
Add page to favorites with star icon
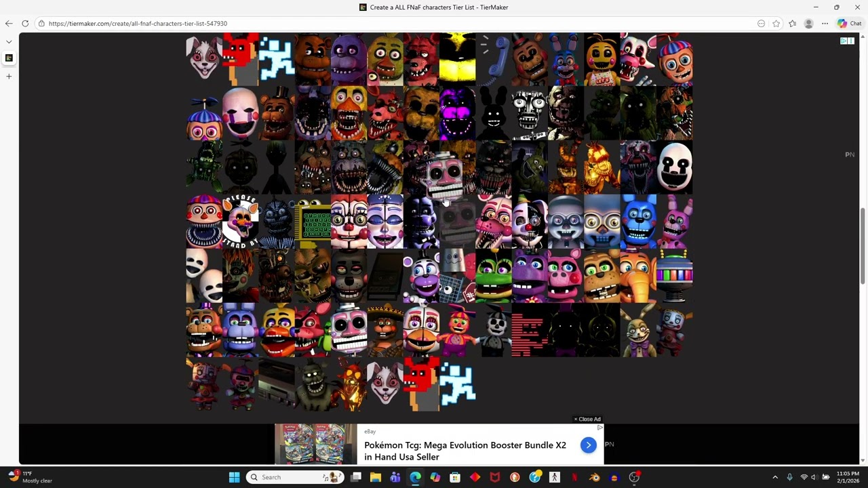pyautogui.click(x=776, y=23)
